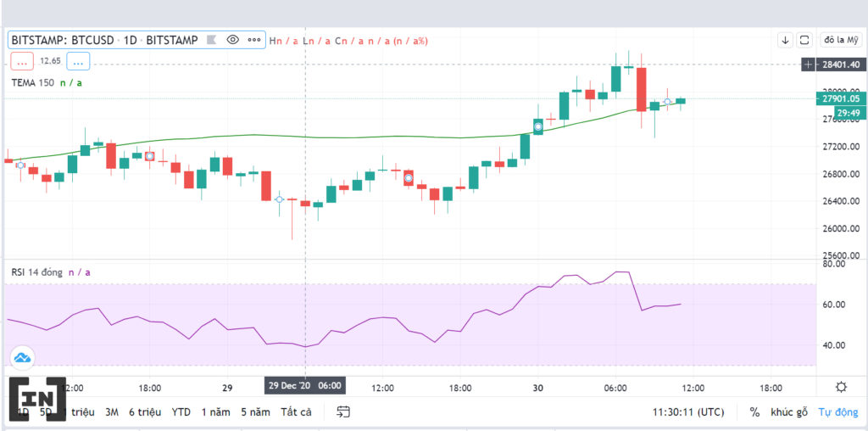Click the down arrow icon at top right
868x431 pixels.
[785, 40]
